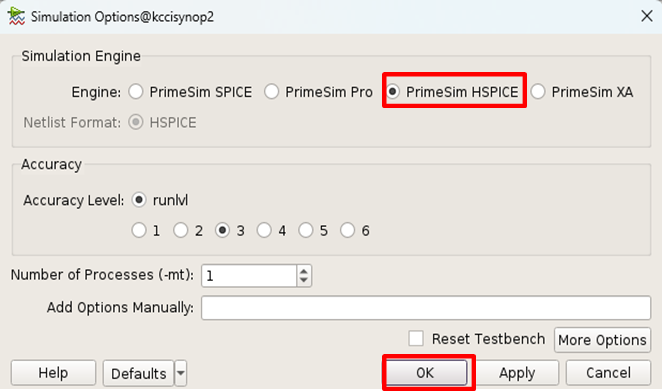Set accuracy runlvl to 6

[347, 231]
